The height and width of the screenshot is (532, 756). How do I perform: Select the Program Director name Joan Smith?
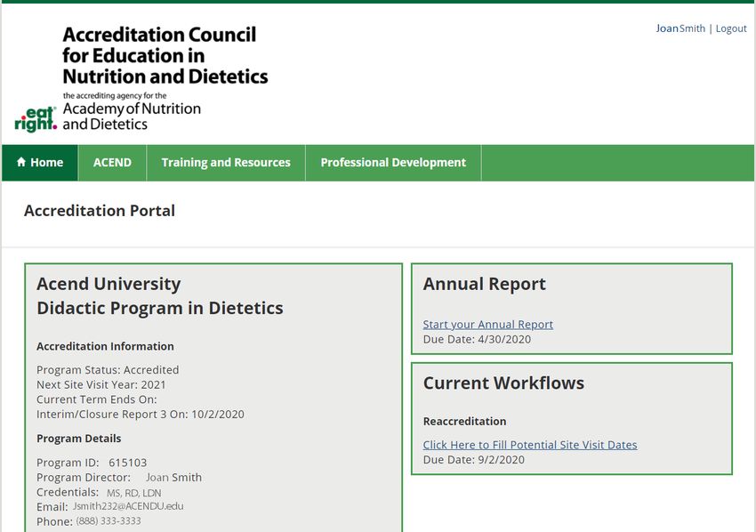(x=173, y=478)
